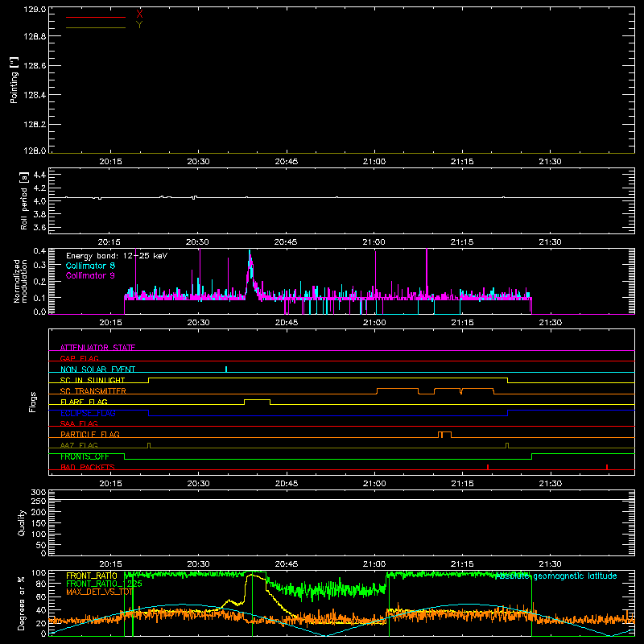The image size is (644, 644).
Task: Click the 80 tick on Degrees axis
Action: click(x=41, y=584)
